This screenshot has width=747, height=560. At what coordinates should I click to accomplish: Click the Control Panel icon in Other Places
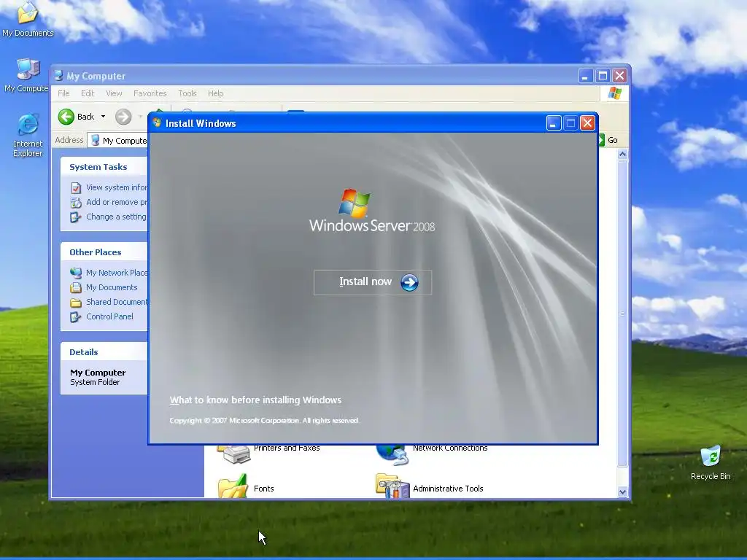coord(76,316)
